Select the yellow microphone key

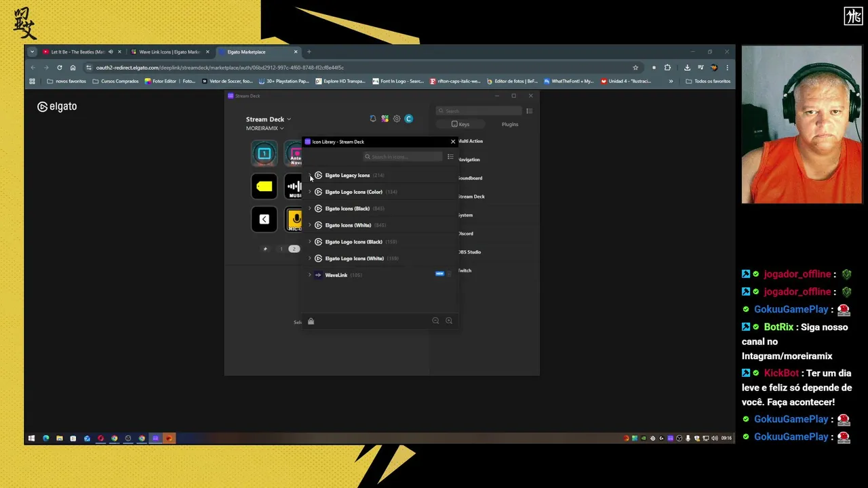[x=294, y=220]
